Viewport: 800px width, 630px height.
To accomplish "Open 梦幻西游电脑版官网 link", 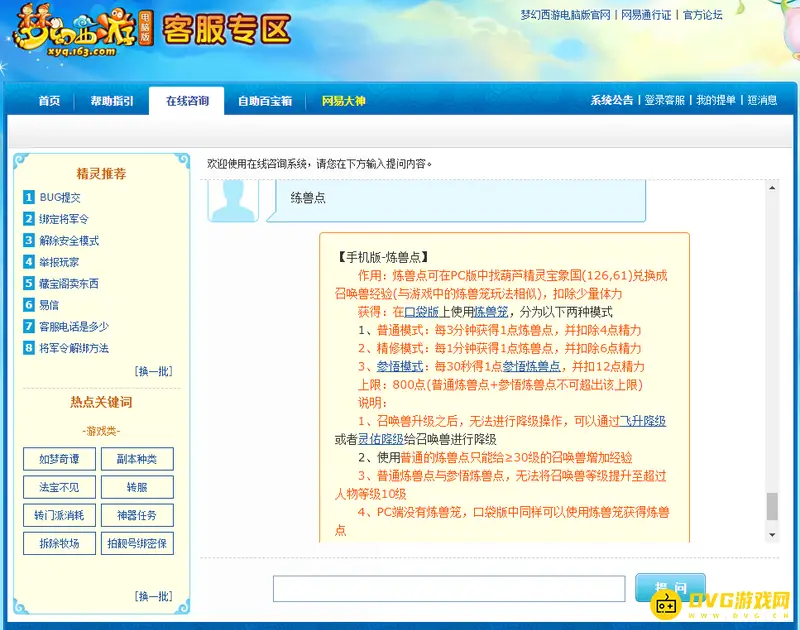I will [x=565, y=15].
